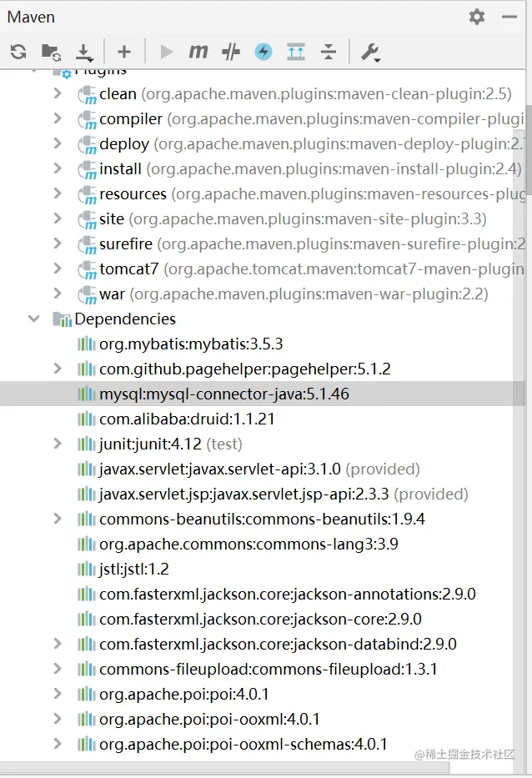Toggle offline mode lightning icon
532x778 pixels.
pos(263,51)
